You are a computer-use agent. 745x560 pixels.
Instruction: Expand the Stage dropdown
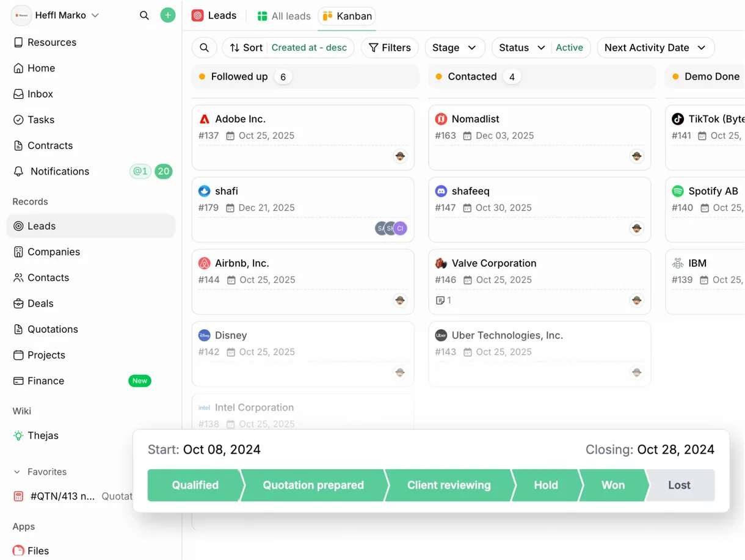pos(454,48)
